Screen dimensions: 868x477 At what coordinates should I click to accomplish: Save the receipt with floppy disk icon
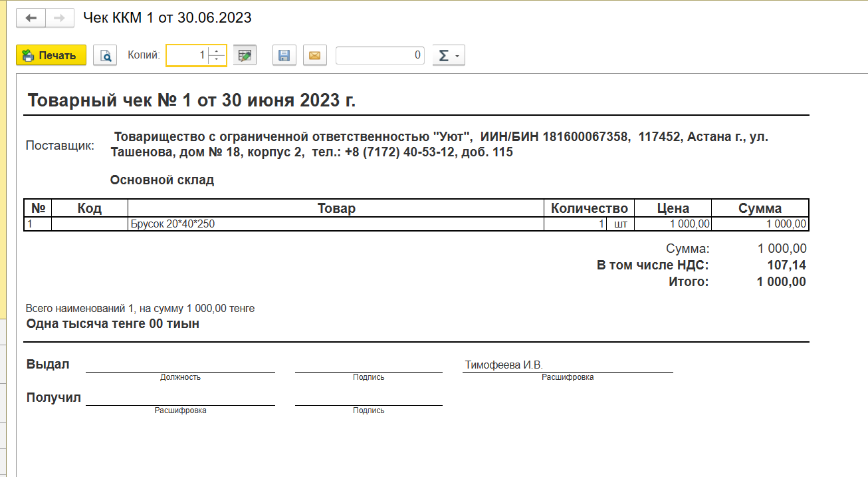click(x=284, y=56)
